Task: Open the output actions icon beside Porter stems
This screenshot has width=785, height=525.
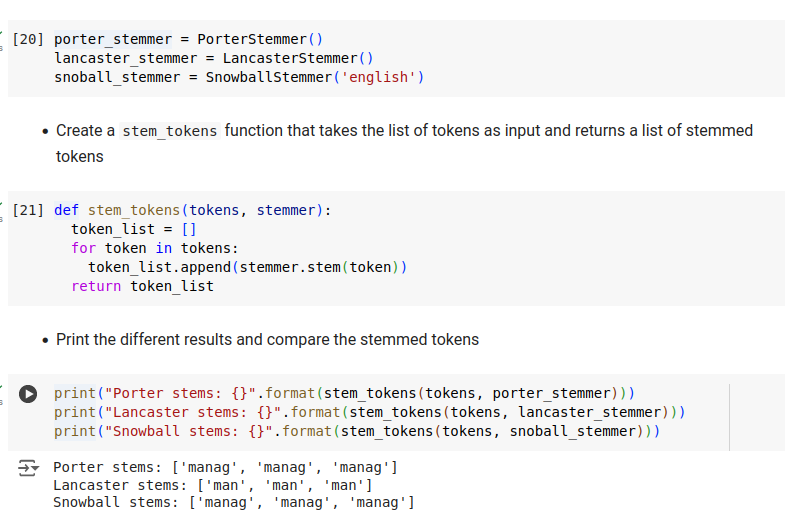Action: point(28,467)
